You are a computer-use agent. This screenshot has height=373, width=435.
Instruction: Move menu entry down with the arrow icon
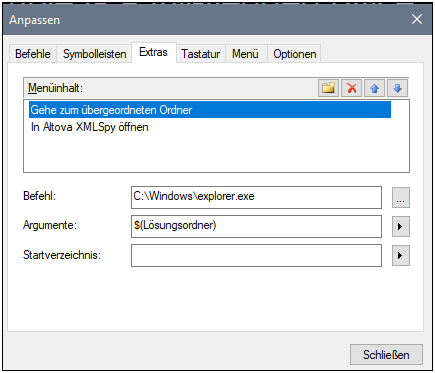tap(397, 88)
